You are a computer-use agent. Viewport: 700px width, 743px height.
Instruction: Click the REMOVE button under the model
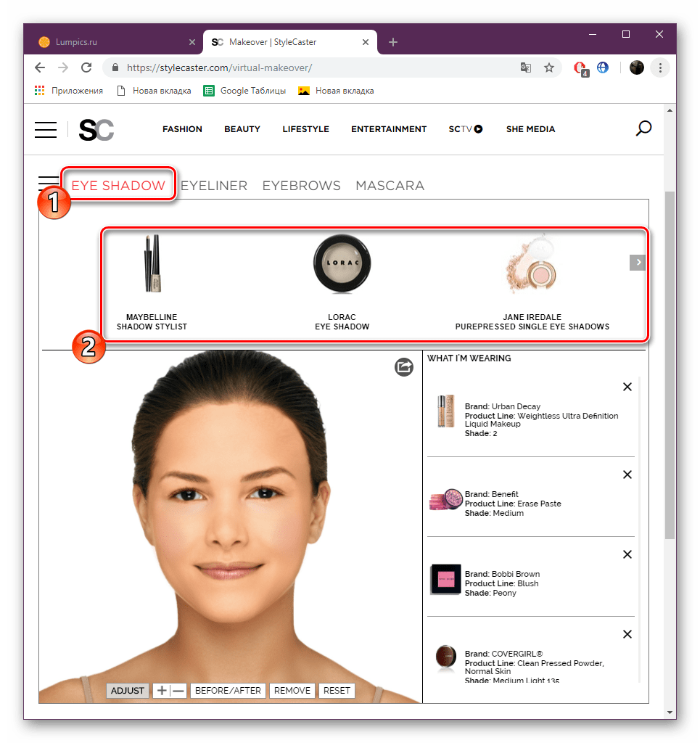292,690
